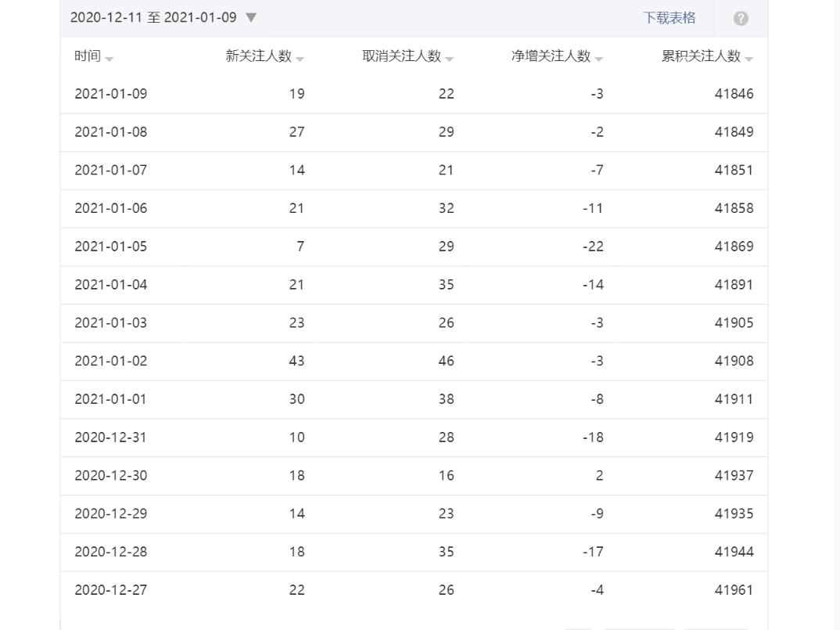Click net increase value -4
The height and width of the screenshot is (630, 840).
(x=598, y=590)
